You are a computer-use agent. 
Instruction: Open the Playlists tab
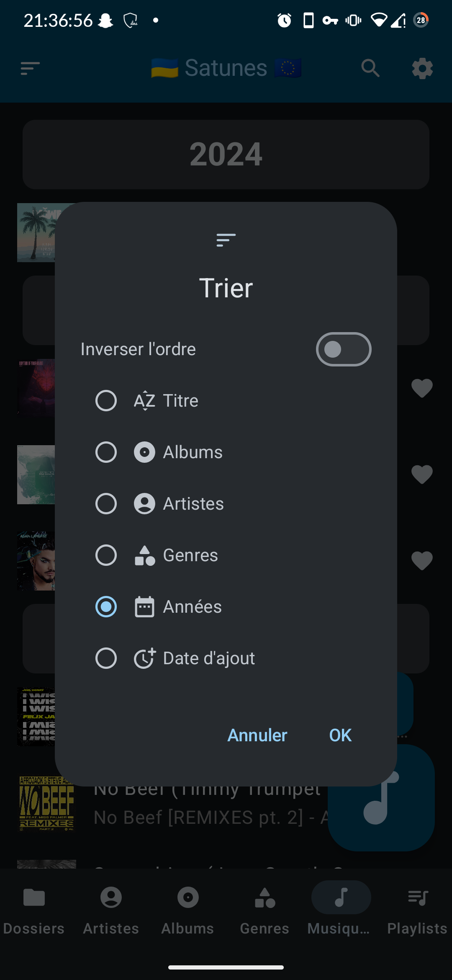pyautogui.click(x=417, y=909)
